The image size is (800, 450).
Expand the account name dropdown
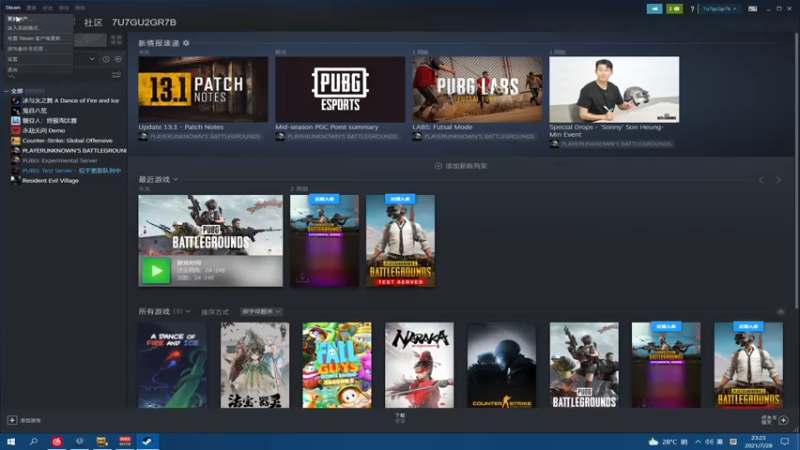click(x=719, y=9)
